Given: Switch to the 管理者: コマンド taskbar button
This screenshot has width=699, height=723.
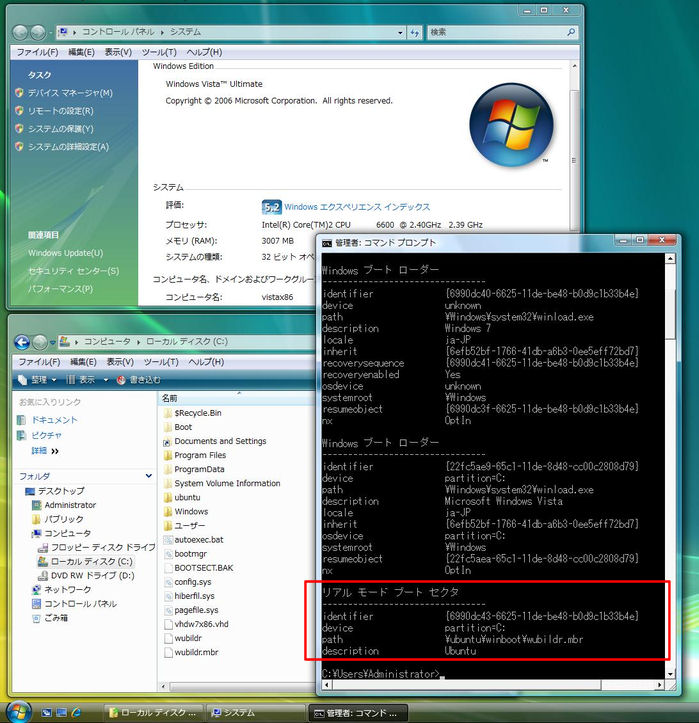Looking at the screenshot, I should (358, 713).
